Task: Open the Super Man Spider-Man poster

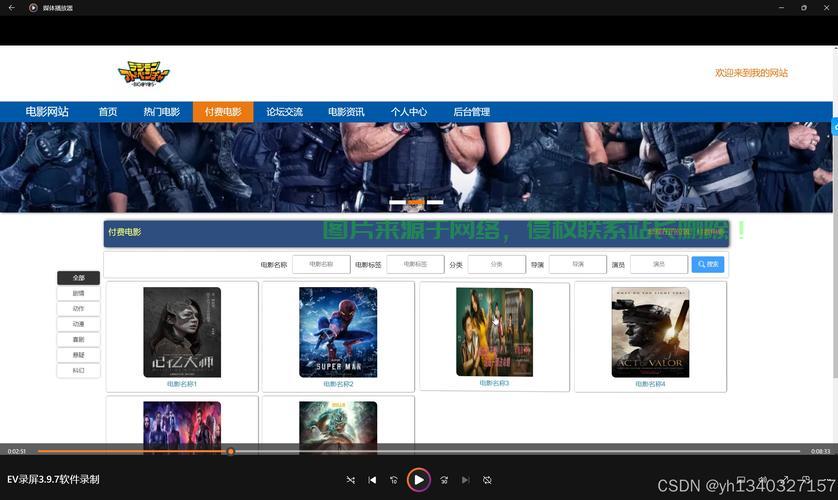Action: (338, 332)
